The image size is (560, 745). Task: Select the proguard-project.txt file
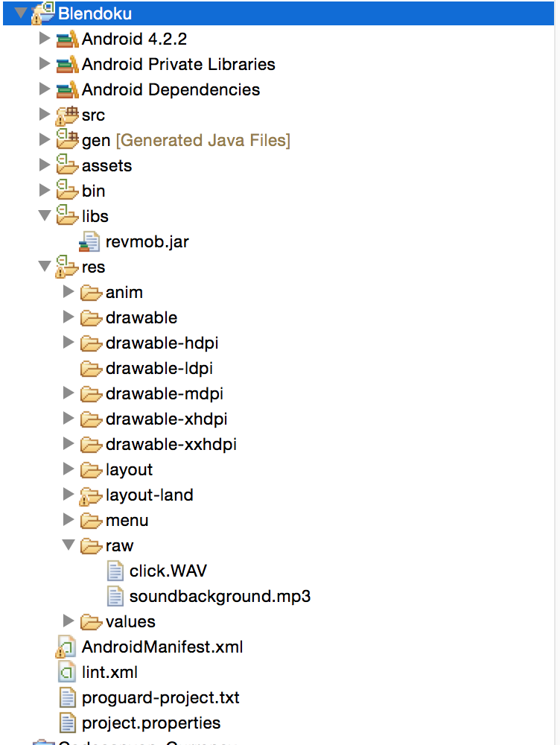click(160, 698)
